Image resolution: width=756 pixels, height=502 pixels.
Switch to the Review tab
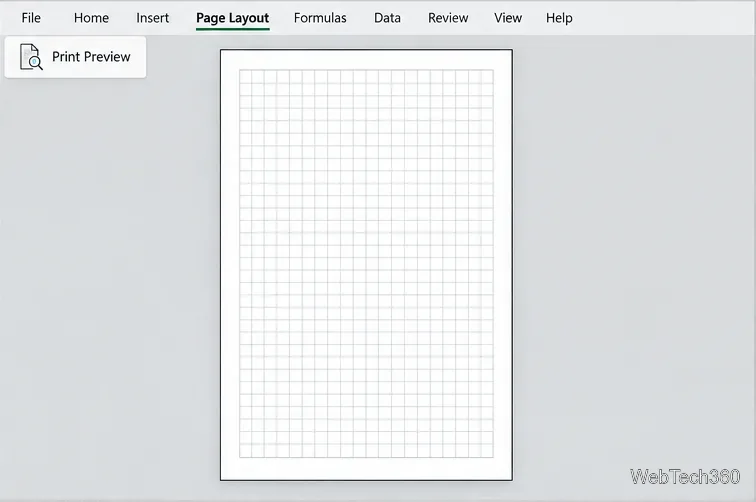coord(448,18)
